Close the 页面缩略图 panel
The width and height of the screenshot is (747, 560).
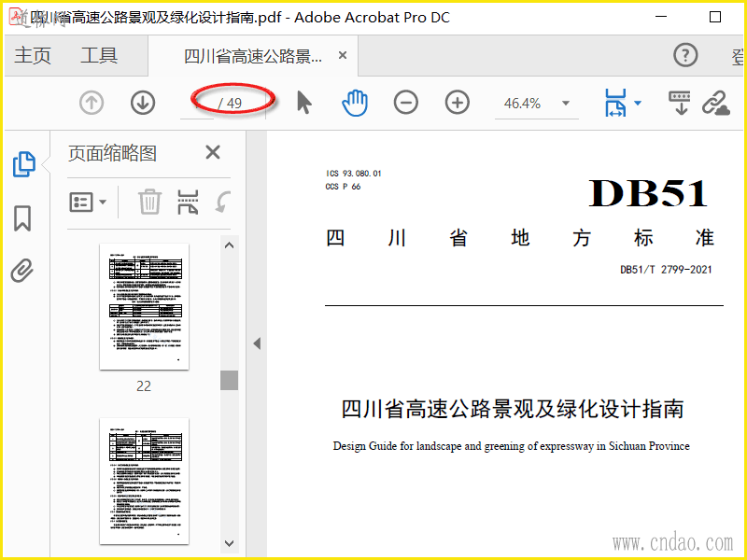(213, 152)
